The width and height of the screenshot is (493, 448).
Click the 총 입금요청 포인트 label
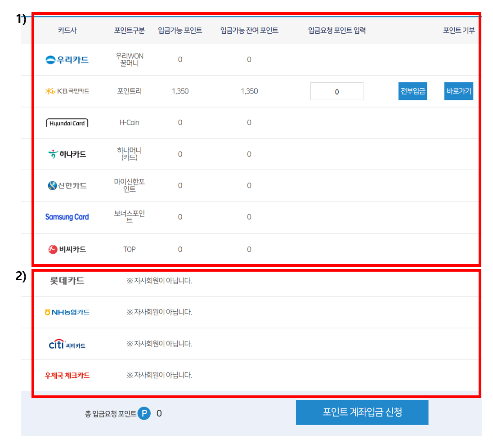point(111,414)
